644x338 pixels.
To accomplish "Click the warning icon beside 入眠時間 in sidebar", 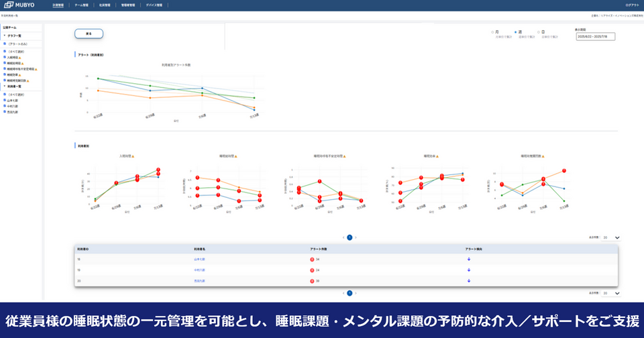I will [20, 58].
